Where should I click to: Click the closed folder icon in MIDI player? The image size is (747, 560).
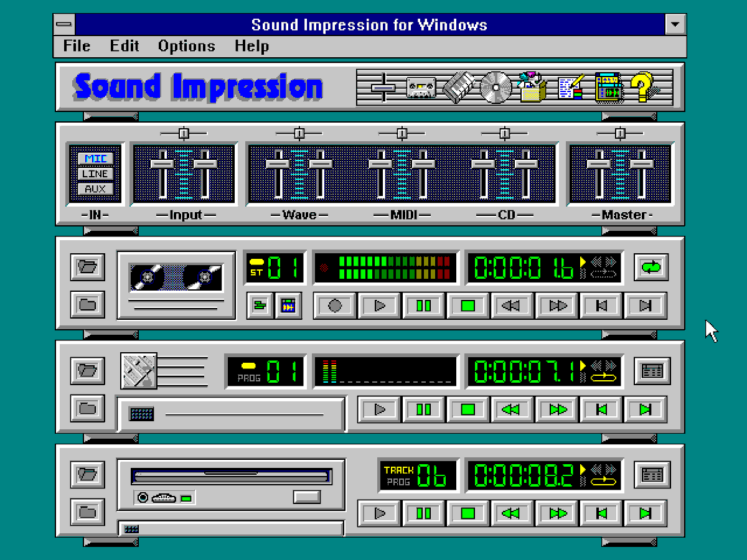88,408
